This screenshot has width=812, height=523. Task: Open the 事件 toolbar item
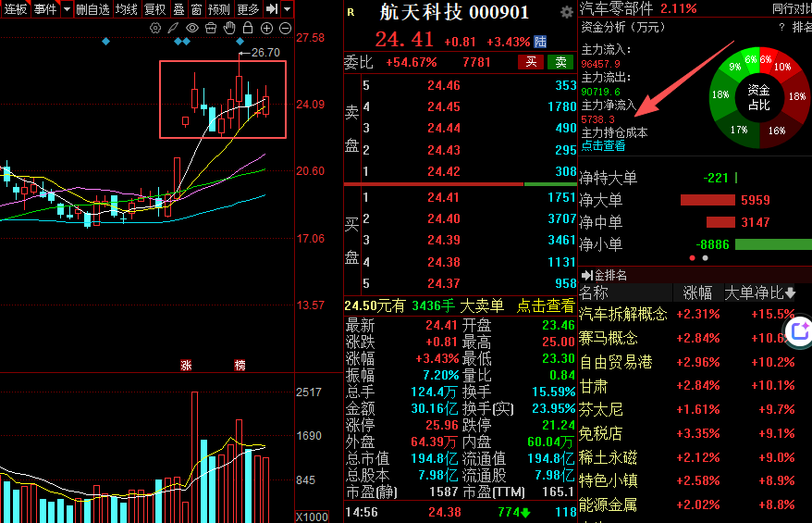click(45, 9)
